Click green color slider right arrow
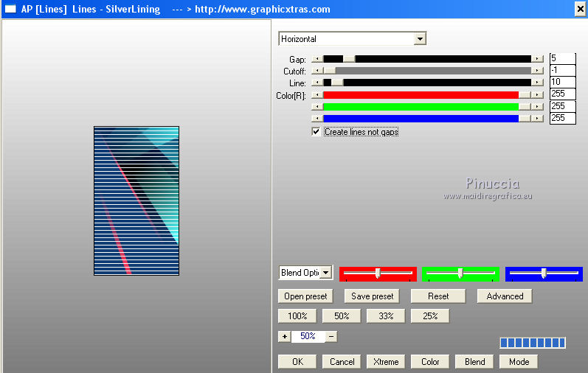This screenshot has height=373, width=588. coord(537,107)
